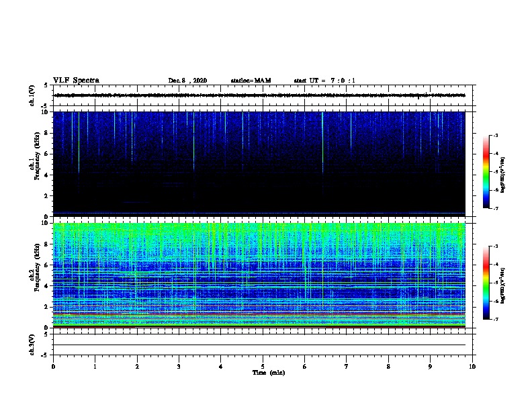Click inside the ch.2 spectrogram panel
The image size is (532, 411).
259,275
